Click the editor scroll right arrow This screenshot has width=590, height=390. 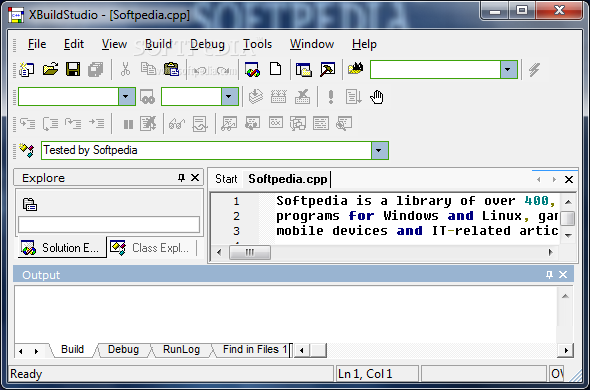[x=551, y=252]
